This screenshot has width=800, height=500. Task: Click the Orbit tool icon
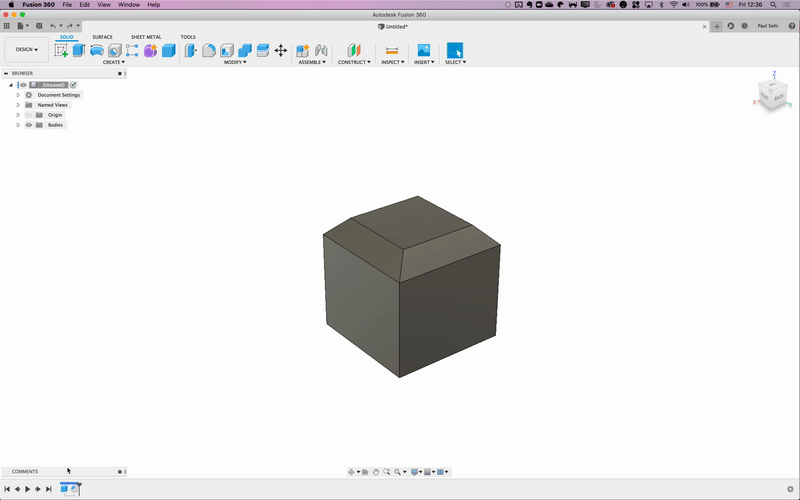point(351,472)
